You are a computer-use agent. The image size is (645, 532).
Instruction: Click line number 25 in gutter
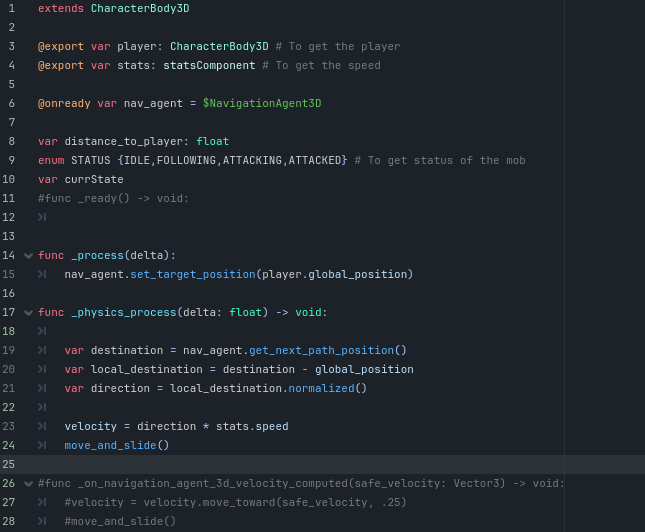pyautogui.click(x=9, y=465)
